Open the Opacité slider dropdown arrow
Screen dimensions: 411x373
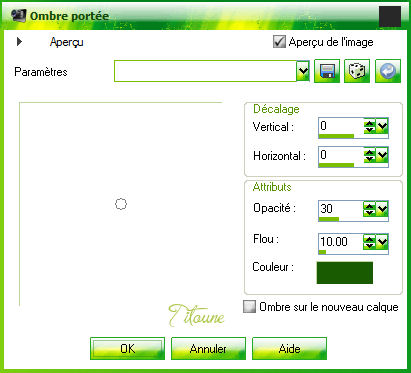pos(382,209)
